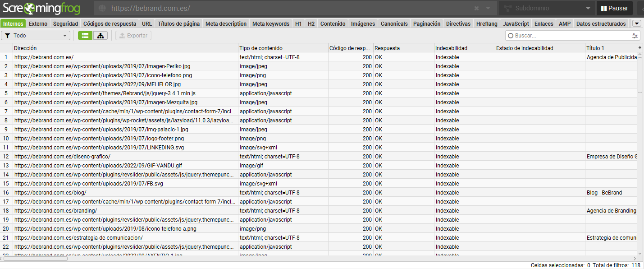Select row https://bebrand.com.es/ address cell
This screenshot has height=269, width=644.
pos(125,57)
